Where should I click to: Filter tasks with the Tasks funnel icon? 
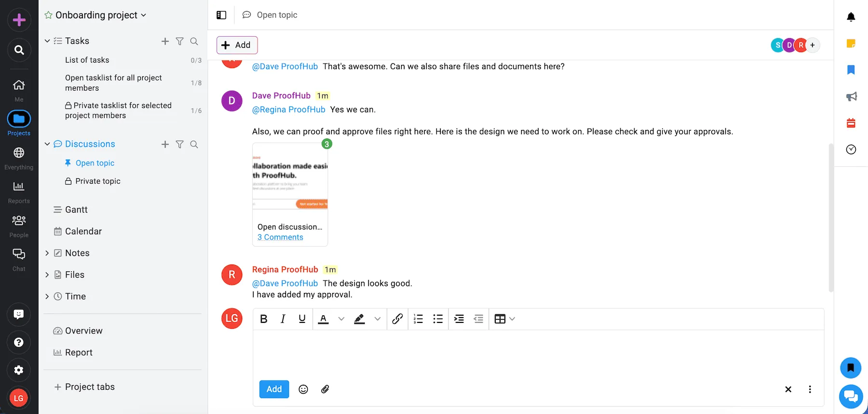(x=179, y=41)
